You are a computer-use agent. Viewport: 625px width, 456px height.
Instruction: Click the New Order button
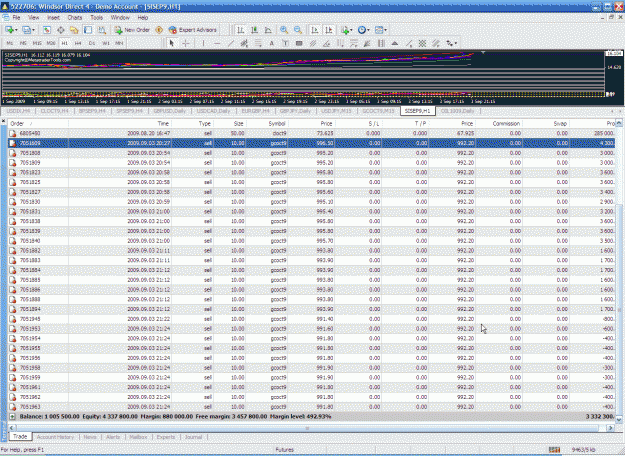pos(132,30)
